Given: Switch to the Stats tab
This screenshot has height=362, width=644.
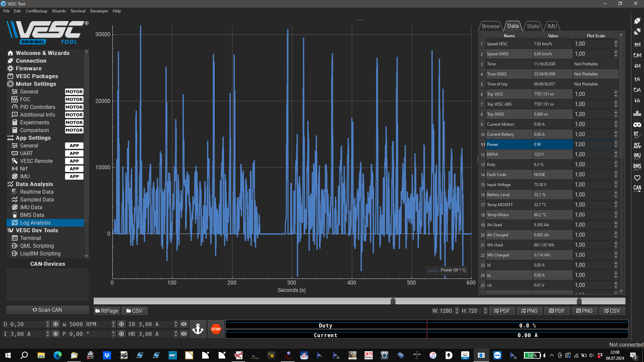Looking at the screenshot, I should (533, 26).
